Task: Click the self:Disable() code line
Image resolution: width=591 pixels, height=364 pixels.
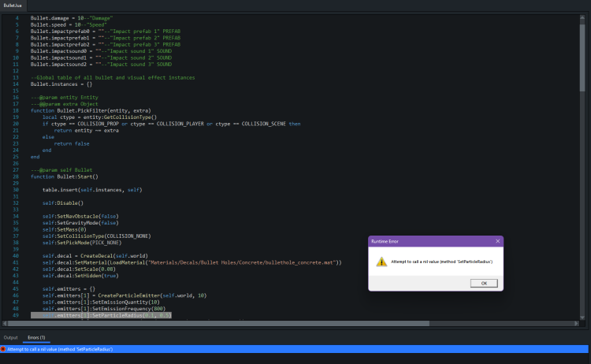Action: click(63, 203)
